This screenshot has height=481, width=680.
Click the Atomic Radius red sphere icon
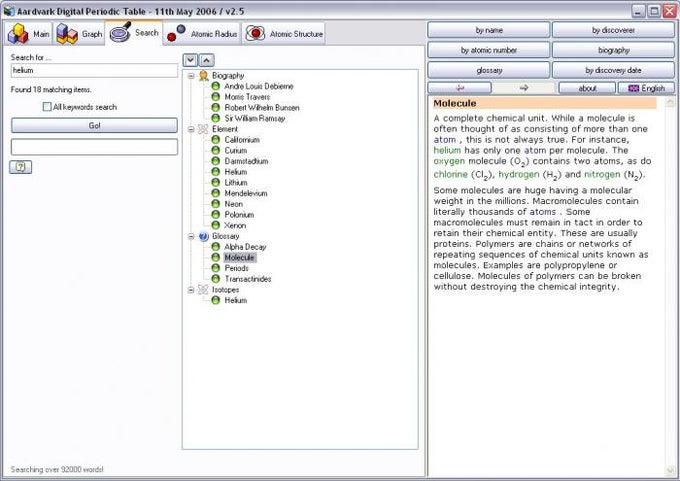click(176, 33)
